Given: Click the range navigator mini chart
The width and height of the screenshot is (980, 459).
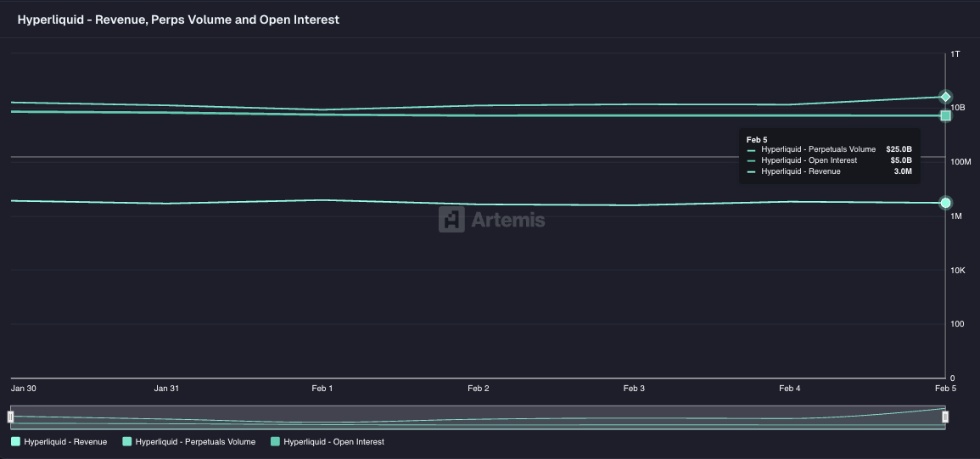Looking at the screenshot, I should [x=478, y=417].
